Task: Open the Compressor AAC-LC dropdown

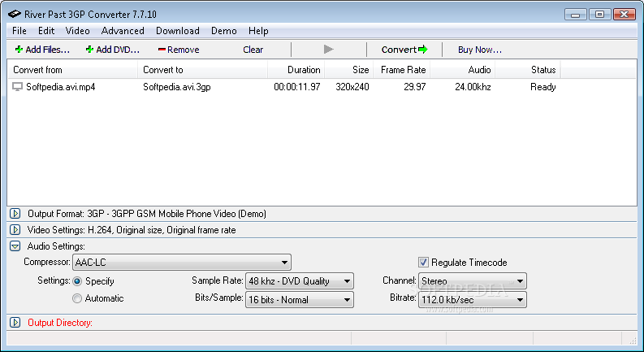Action: [x=182, y=263]
